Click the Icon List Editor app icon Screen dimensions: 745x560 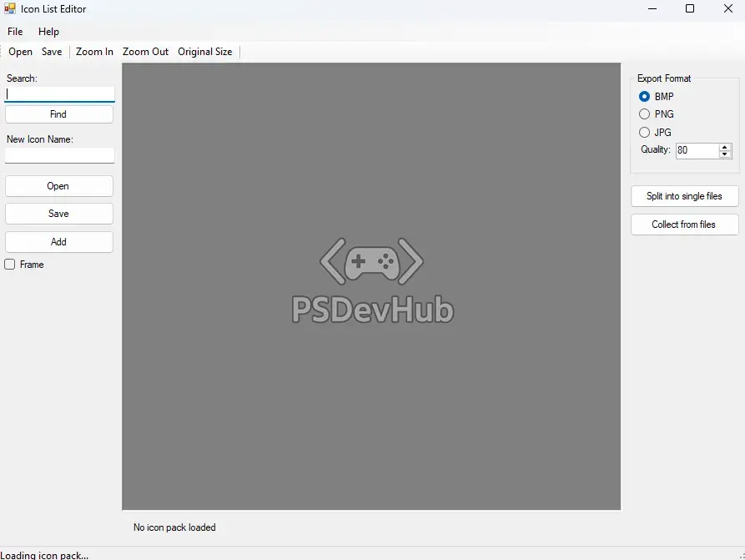(10, 8)
